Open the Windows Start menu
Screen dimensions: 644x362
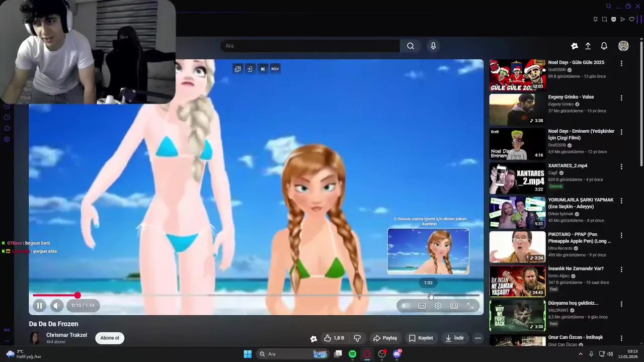[248, 354]
